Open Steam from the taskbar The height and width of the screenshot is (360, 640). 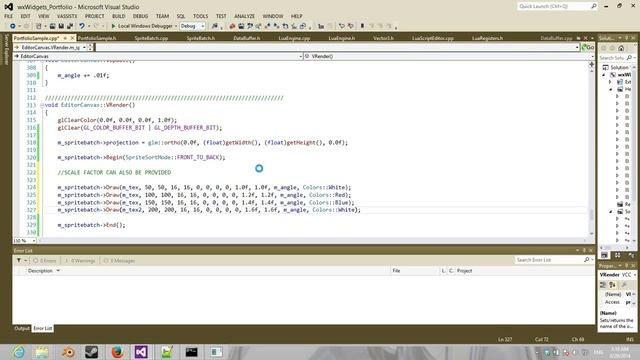91,352
